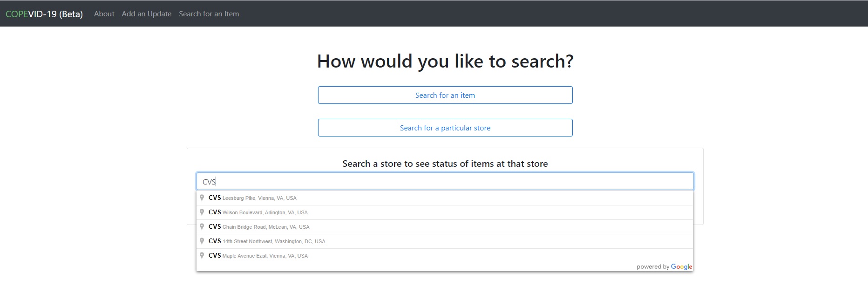Open Search for an Item nav link
The image size is (868, 307).
[209, 14]
